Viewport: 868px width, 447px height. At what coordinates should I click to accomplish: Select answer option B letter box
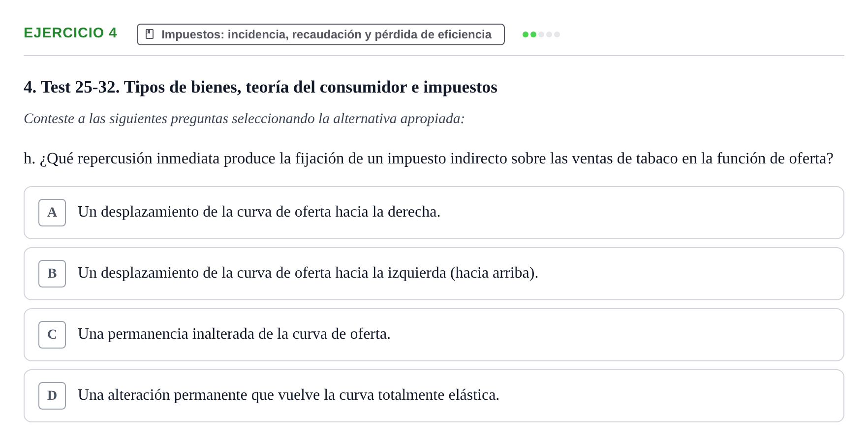click(x=52, y=274)
